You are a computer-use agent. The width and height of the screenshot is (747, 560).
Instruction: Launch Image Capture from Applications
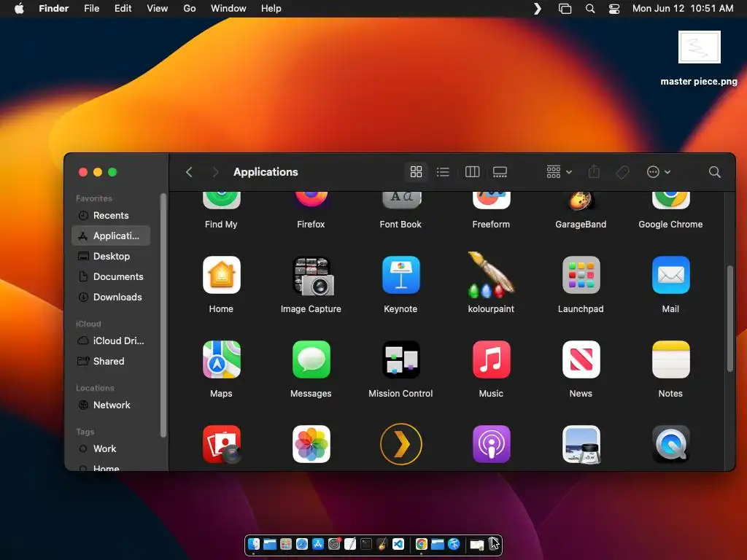pos(312,276)
